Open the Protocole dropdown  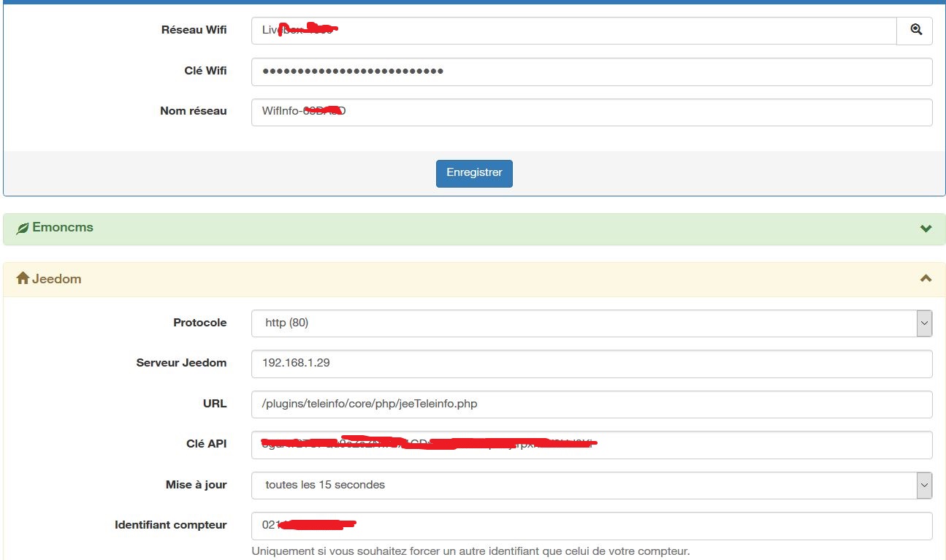click(x=592, y=323)
